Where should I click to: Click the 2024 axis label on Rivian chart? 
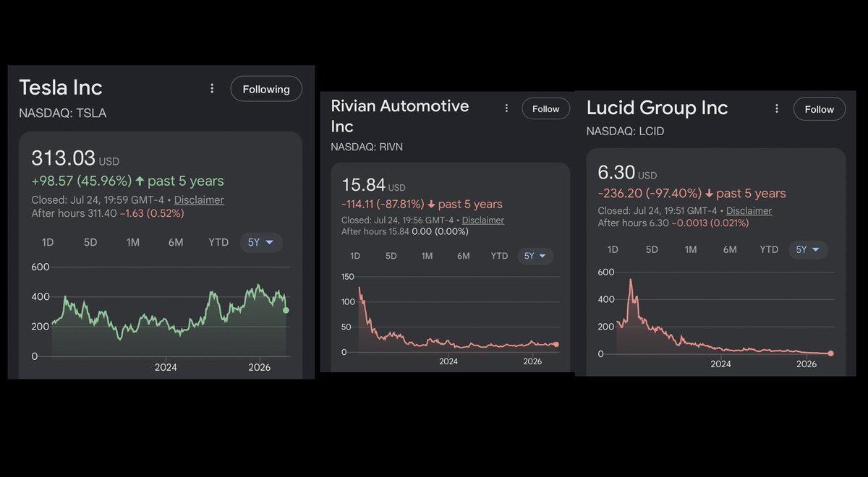448,361
